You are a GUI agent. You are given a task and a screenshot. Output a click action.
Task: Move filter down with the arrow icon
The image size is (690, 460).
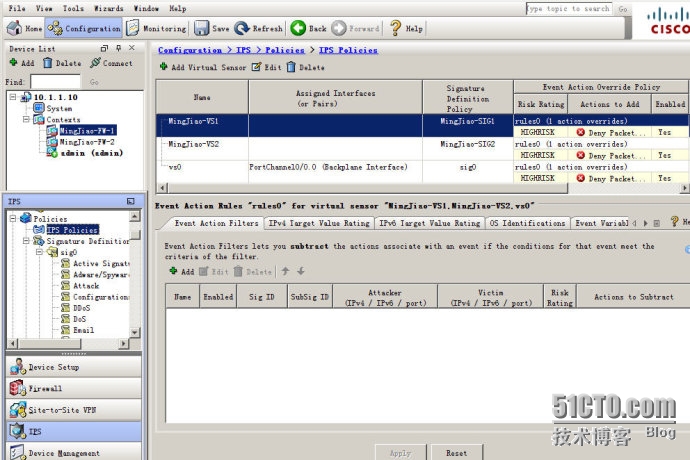click(301, 271)
